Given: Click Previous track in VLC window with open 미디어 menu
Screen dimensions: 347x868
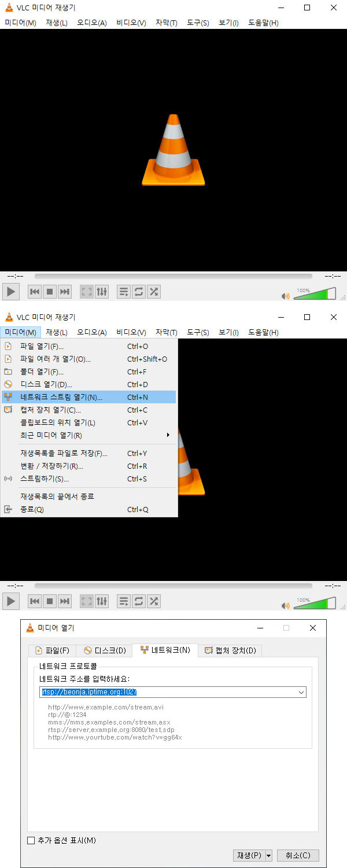Looking at the screenshot, I should coord(35,602).
